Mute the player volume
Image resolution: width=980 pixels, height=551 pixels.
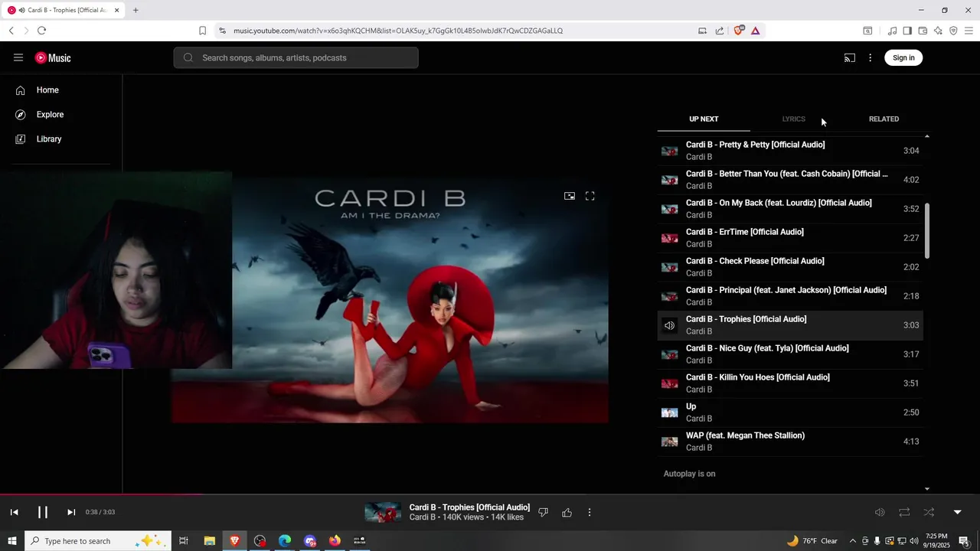[x=880, y=512]
